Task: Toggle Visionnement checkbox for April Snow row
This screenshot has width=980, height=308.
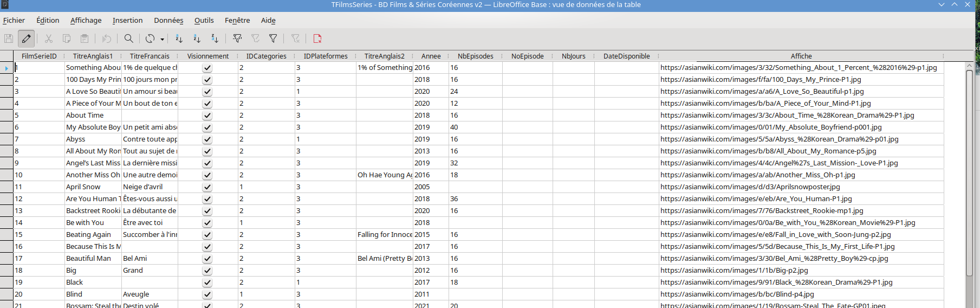Action: click(x=207, y=187)
